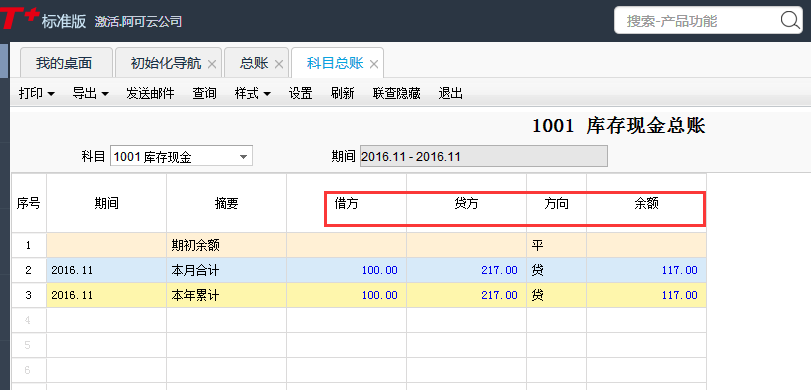Select row number 2
Image resolution: width=811 pixels, height=390 pixels.
click(28, 270)
